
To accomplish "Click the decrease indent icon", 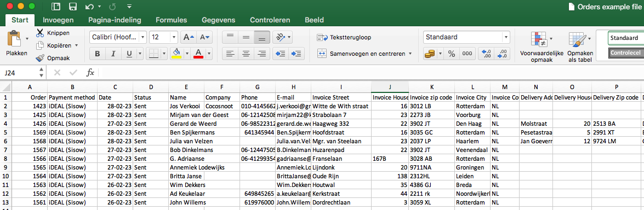I will pos(280,54).
